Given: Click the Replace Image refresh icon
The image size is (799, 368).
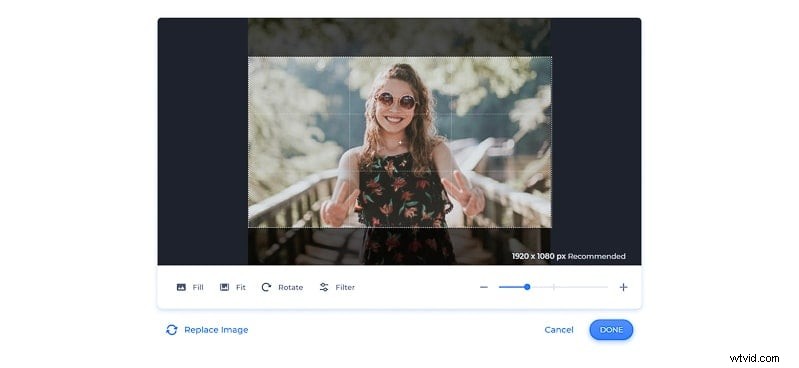Looking at the screenshot, I should (172, 330).
